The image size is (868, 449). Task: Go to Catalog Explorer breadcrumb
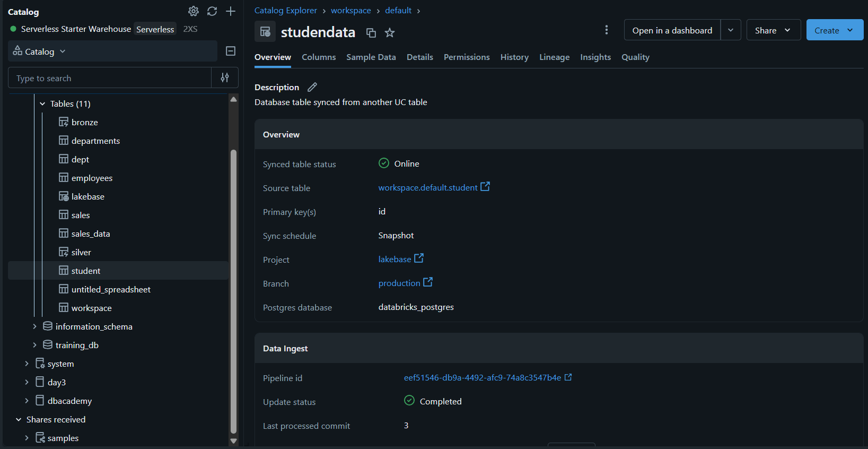[x=286, y=11]
